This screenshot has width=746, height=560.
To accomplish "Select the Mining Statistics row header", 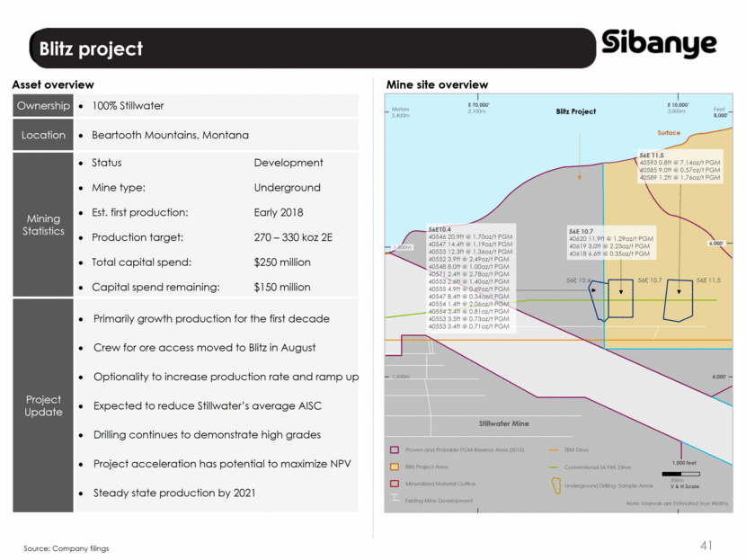I will coord(43,225).
